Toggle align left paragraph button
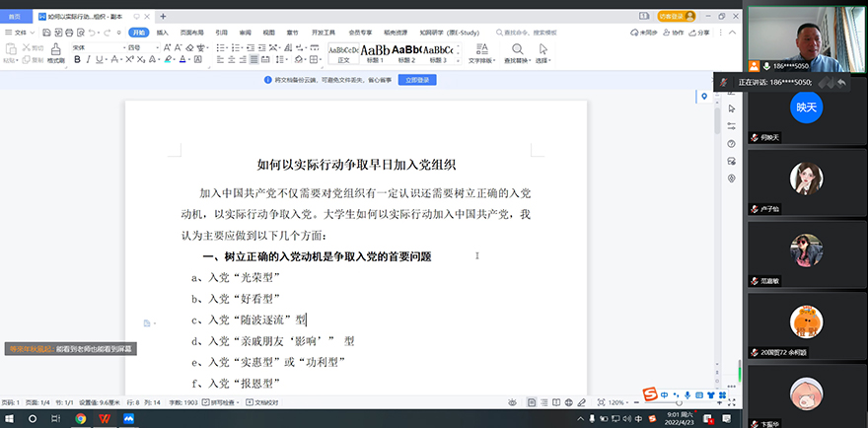This screenshot has width=868, height=428. (220, 60)
